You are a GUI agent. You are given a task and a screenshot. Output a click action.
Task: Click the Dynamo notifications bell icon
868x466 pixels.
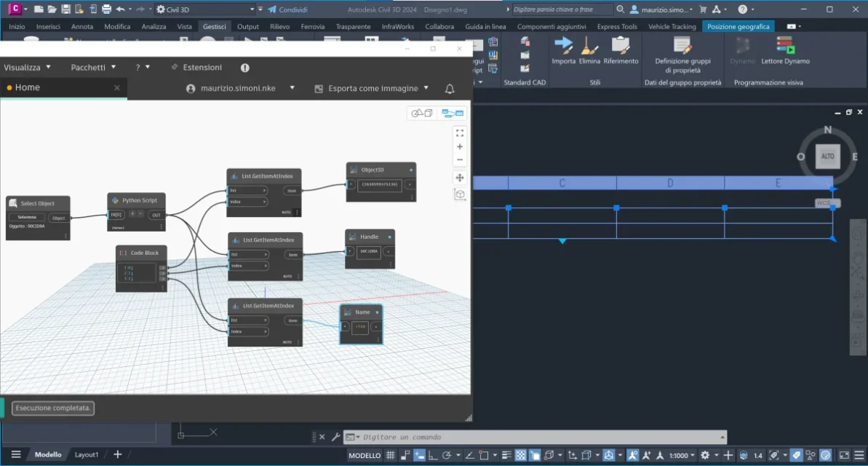tap(450, 89)
